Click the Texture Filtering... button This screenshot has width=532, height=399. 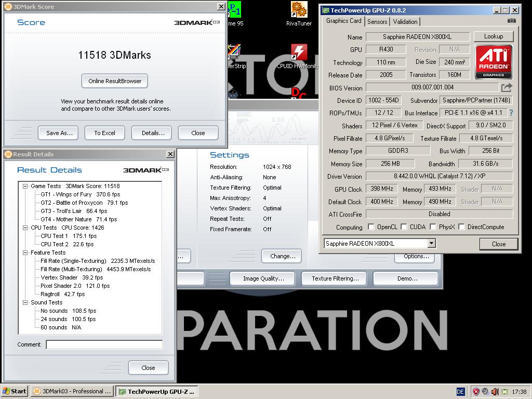(x=334, y=278)
